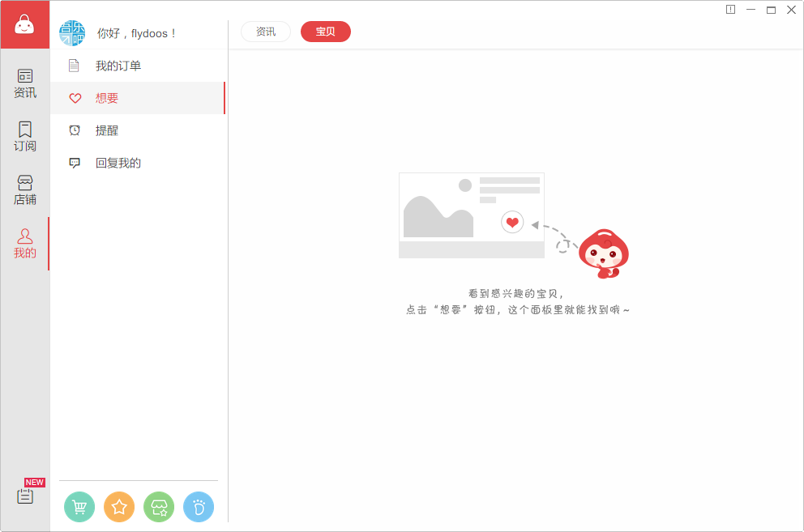Select 想要 menu item
The height and width of the screenshot is (532, 804).
coord(138,98)
